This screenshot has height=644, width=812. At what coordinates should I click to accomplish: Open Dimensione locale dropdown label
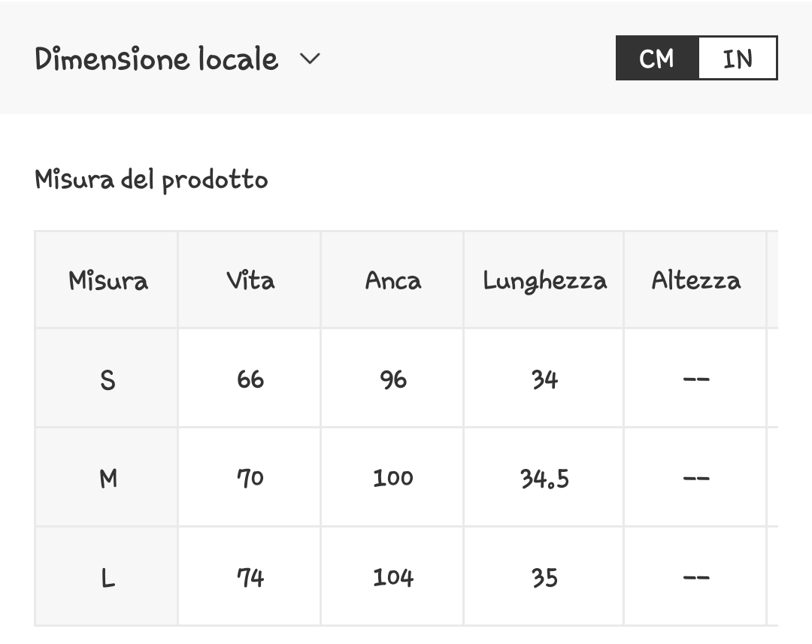156,59
